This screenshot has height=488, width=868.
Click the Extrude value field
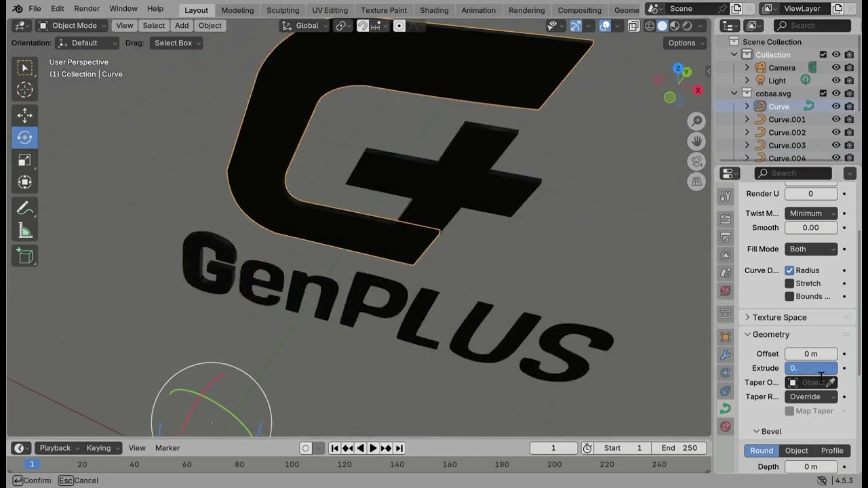(811, 368)
